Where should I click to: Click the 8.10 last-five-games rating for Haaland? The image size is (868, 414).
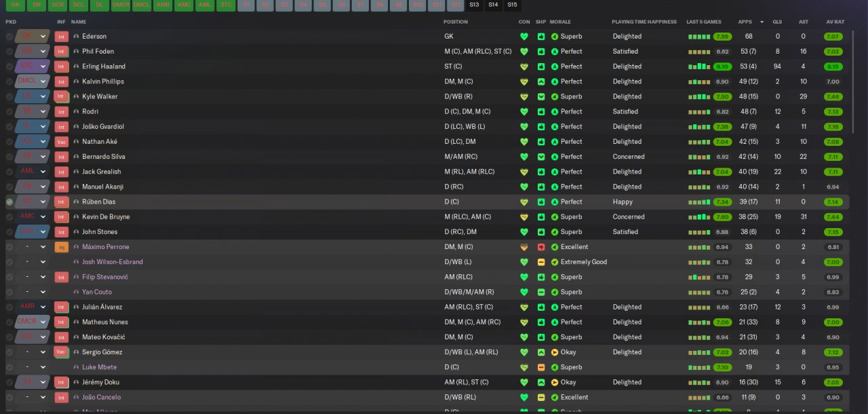[x=722, y=67]
